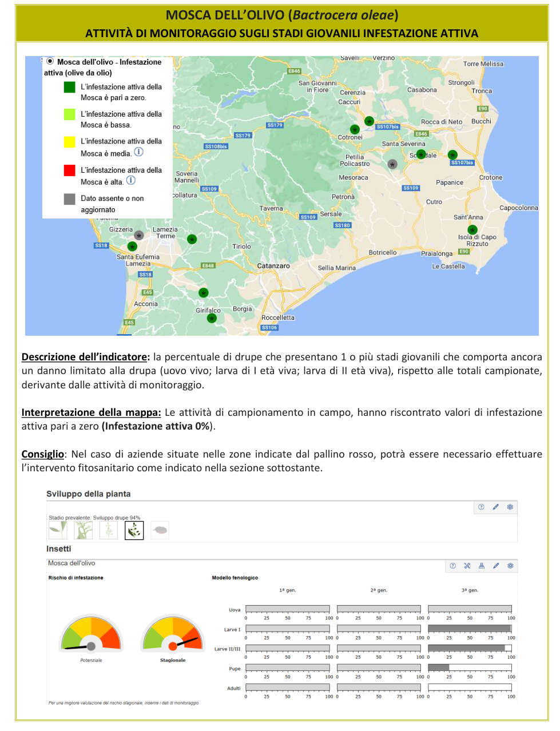560x731 pixels.
Task: Click the crossed tools icon in Mosca dell'olivo panel
Action: click(x=467, y=566)
